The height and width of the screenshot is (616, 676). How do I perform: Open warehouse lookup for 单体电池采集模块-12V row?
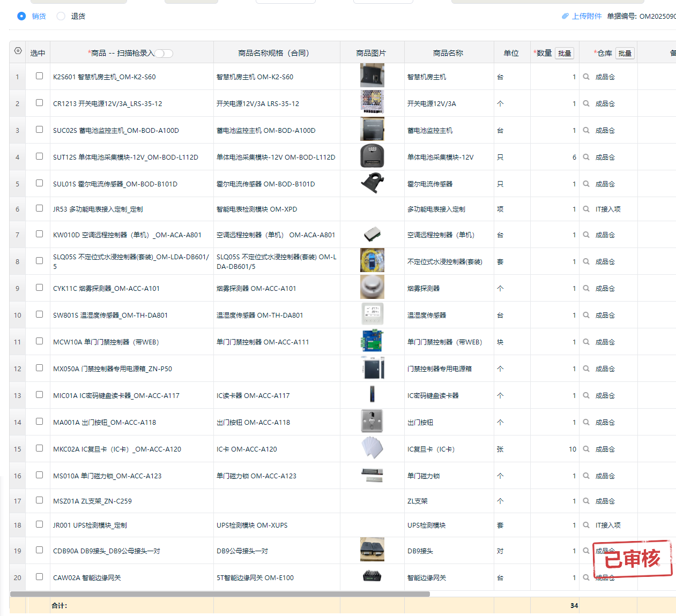(586, 157)
